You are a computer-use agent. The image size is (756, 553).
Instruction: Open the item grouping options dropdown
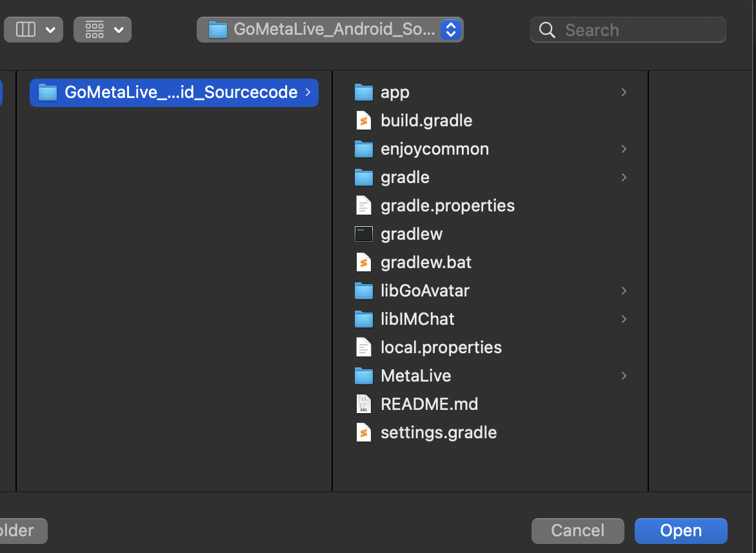point(103,30)
